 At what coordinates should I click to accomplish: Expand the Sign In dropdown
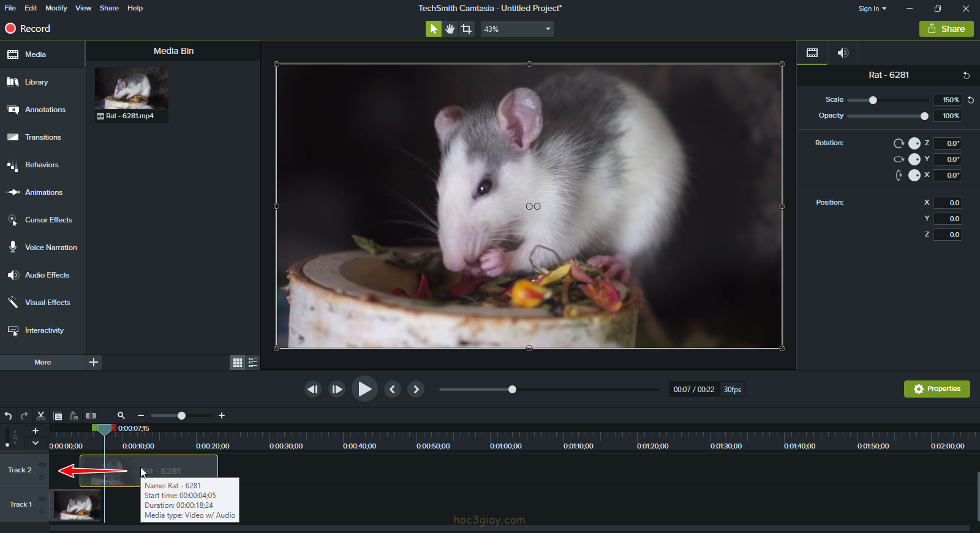(872, 9)
